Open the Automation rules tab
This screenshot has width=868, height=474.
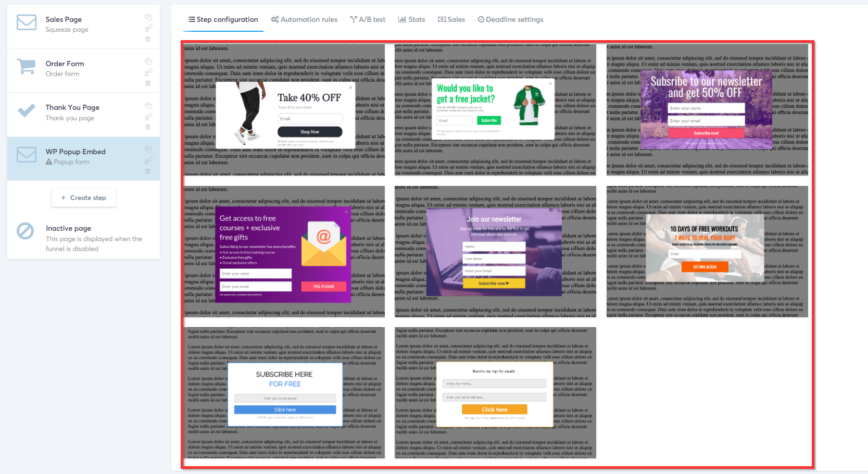304,19
